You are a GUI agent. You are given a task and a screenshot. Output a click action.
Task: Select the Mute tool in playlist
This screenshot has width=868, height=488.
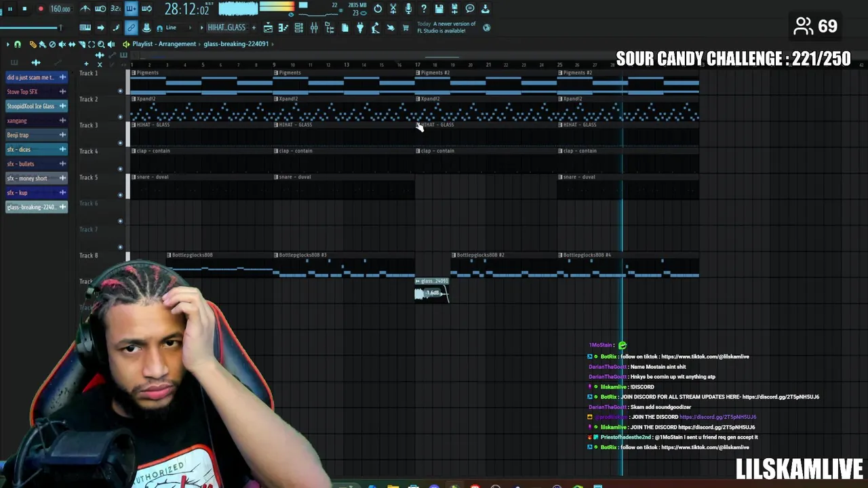[62, 44]
